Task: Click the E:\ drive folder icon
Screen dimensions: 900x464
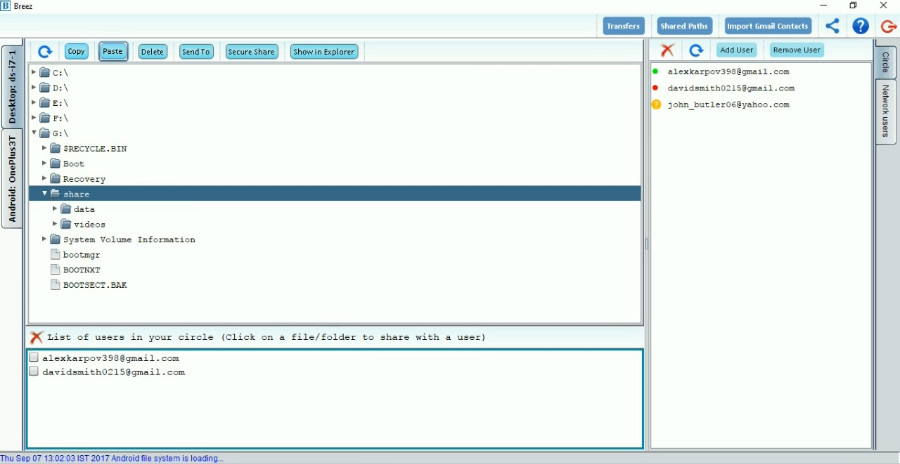Action: click(x=45, y=103)
